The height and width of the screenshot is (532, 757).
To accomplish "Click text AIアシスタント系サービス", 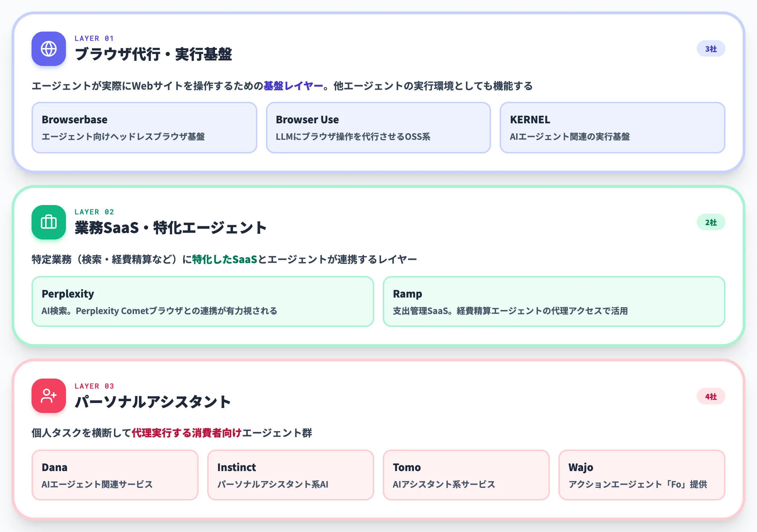I will [x=444, y=484].
